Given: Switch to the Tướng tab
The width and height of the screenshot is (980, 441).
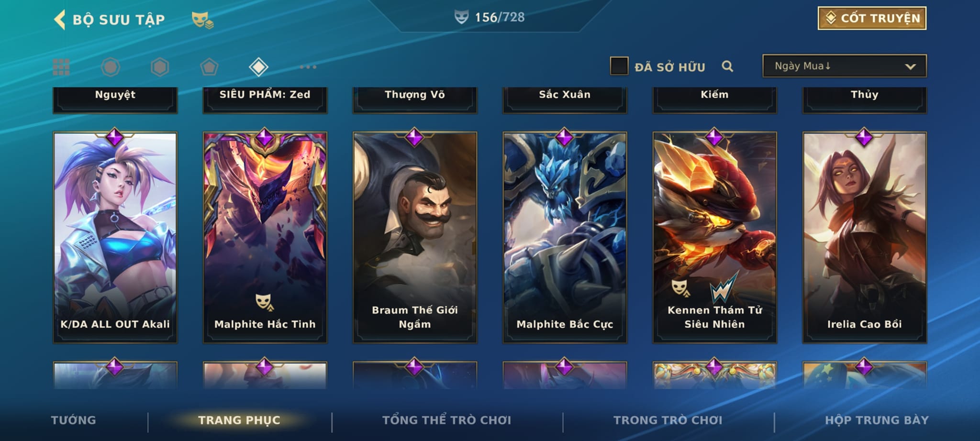Looking at the screenshot, I should (74, 420).
